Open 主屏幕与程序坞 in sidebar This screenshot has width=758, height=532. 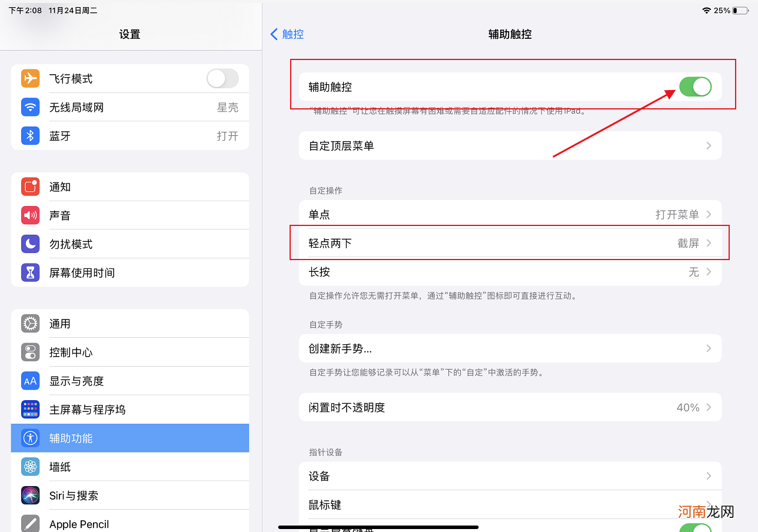pos(130,409)
